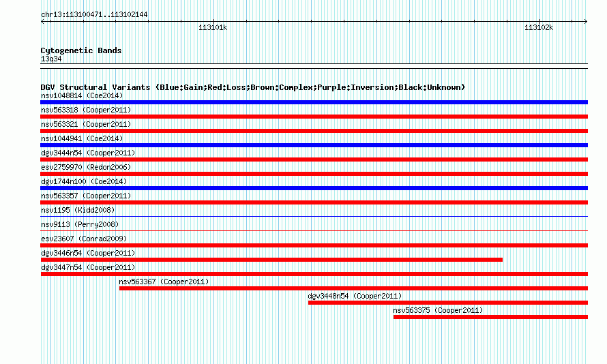This screenshot has width=607, height=364.
Task: Select the red bar for nsv563367
Action: tap(353, 288)
